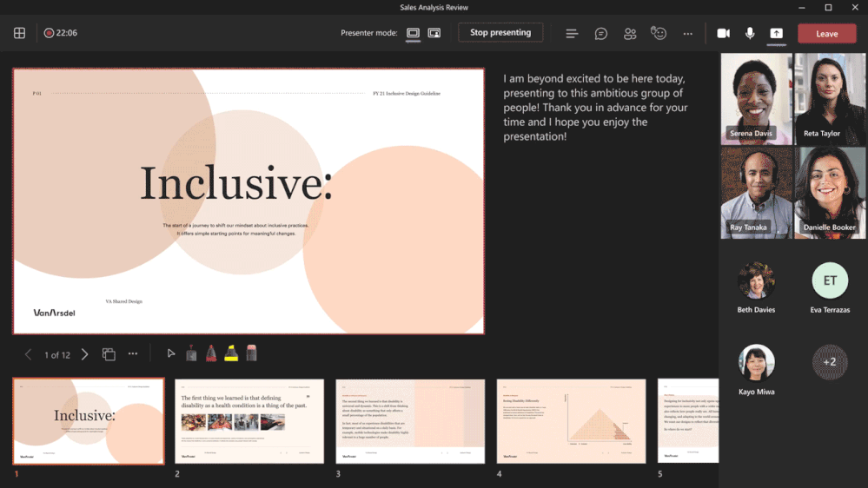This screenshot has width=868, height=488.
Task: Open the meeting chat
Action: [x=600, y=33]
